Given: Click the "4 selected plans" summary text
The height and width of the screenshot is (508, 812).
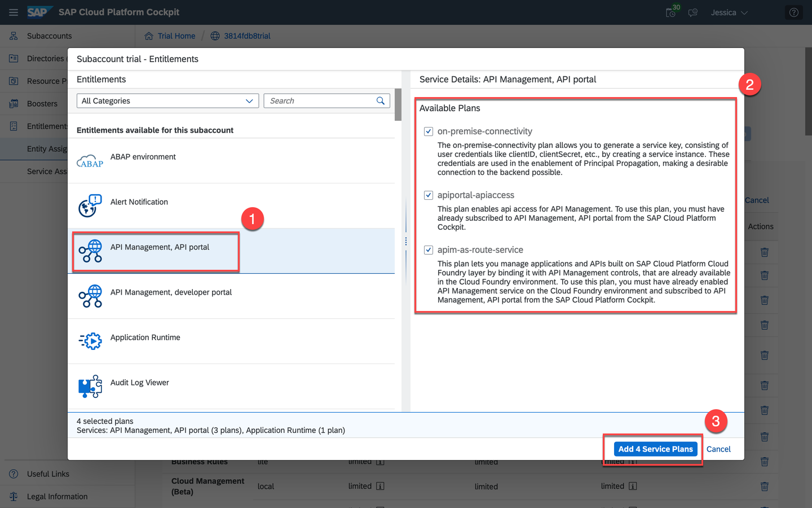Looking at the screenshot, I should pyautogui.click(x=105, y=421).
